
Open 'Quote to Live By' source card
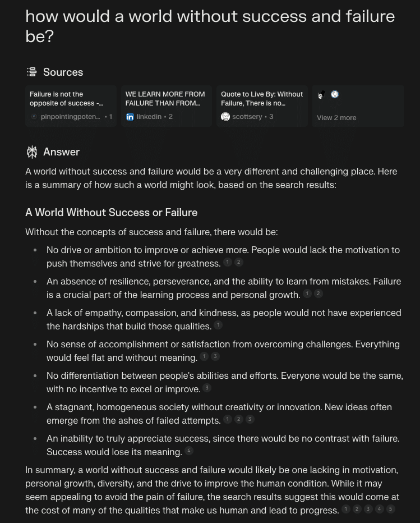click(x=262, y=99)
